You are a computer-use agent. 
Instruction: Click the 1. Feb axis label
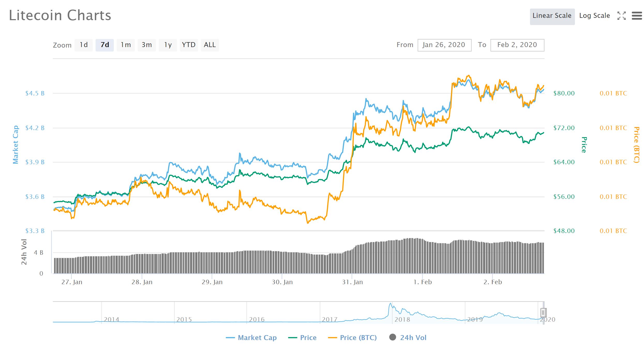coord(423,282)
